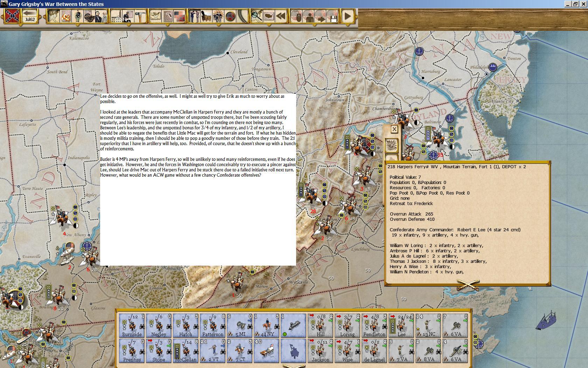Click the computer mouse preferences icon

pos(297,16)
